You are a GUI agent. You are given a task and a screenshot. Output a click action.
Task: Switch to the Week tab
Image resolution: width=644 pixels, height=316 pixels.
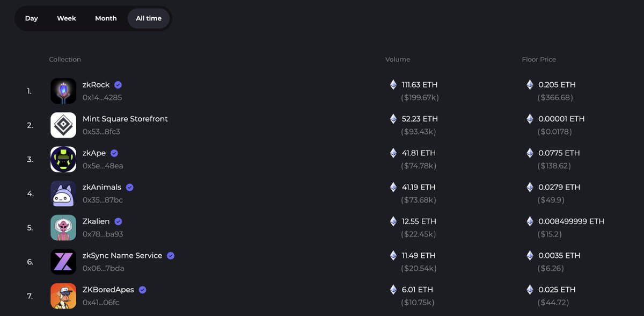pyautogui.click(x=67, y=18)
